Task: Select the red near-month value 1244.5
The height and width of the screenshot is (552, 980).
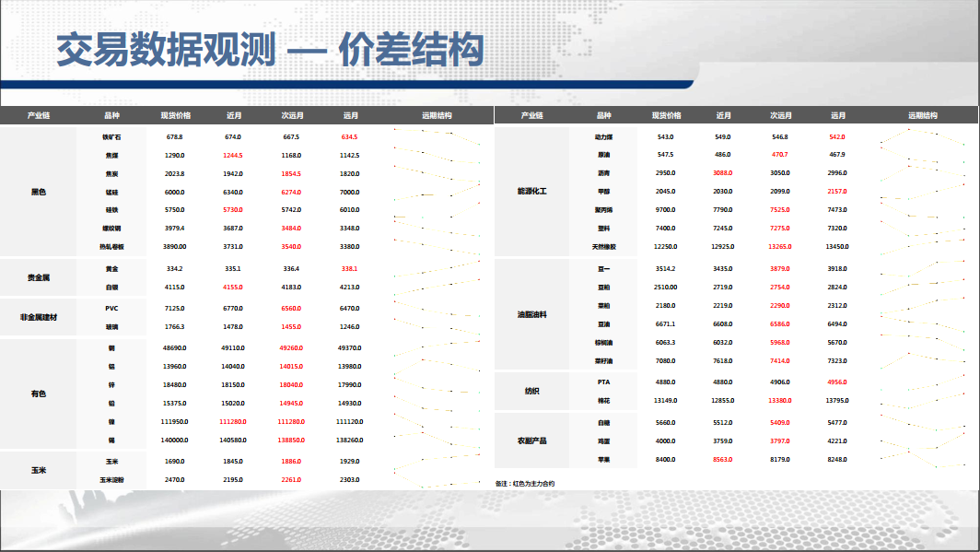Action: click(x=233, y=155)
